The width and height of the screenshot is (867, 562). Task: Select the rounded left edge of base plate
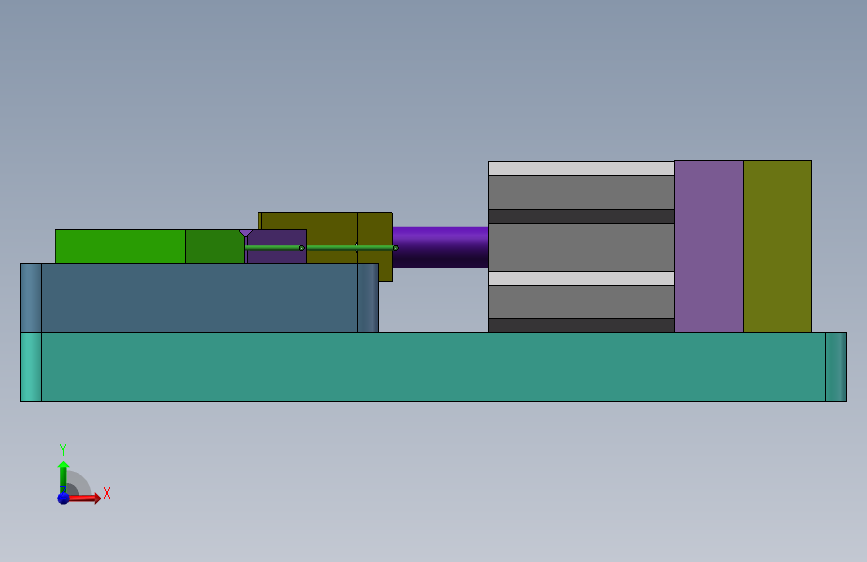[x=31, y=367]
